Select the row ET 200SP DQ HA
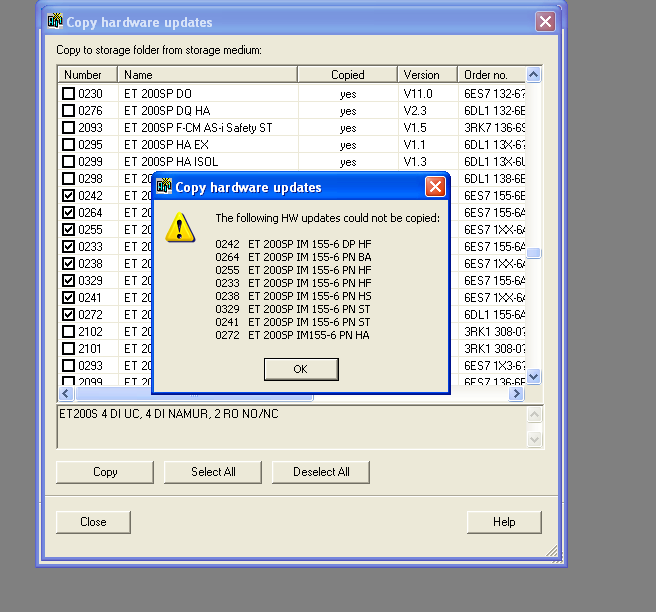 point(291,110)
